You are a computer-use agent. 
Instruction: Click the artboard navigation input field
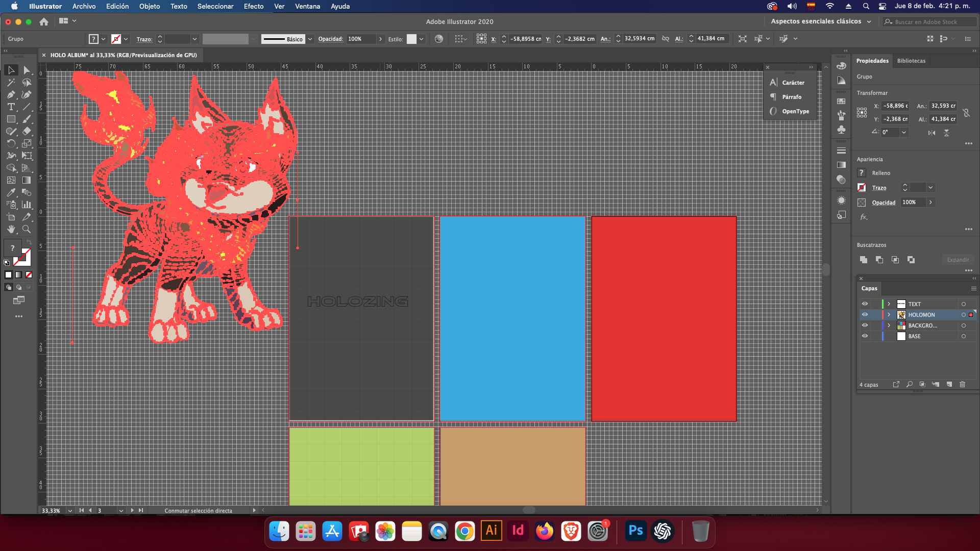pos(104,511)
